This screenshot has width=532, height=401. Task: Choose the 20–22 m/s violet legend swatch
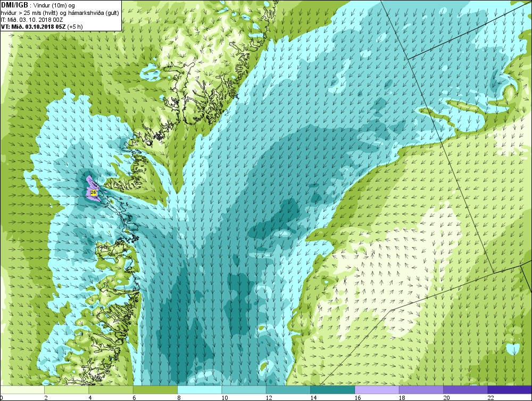tap(465, 389)
